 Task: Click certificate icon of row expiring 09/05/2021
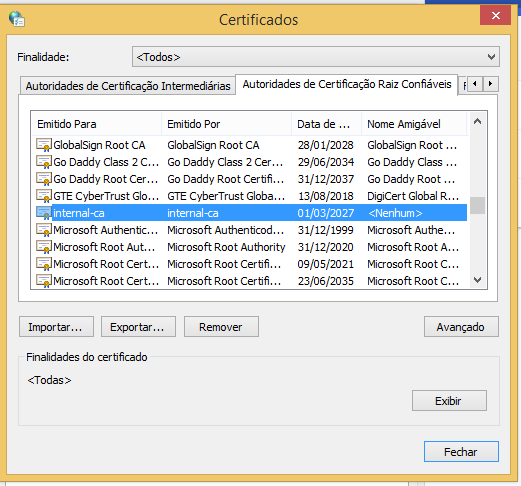click(44, 264)
